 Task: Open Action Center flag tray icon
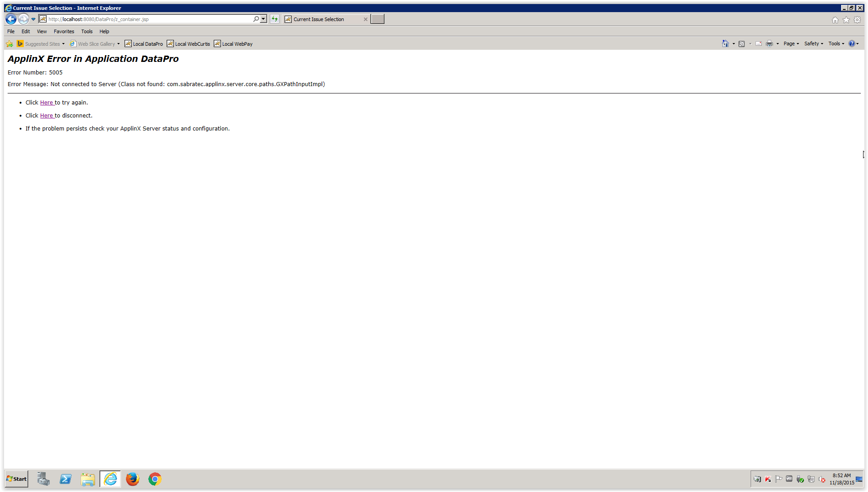[x=779, y=479]
